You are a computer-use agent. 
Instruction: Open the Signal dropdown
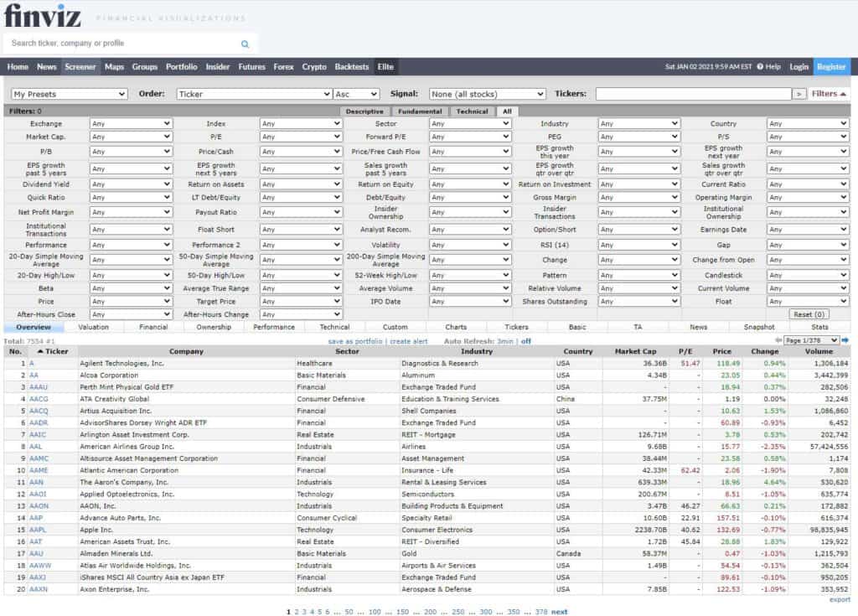[488, 94]
